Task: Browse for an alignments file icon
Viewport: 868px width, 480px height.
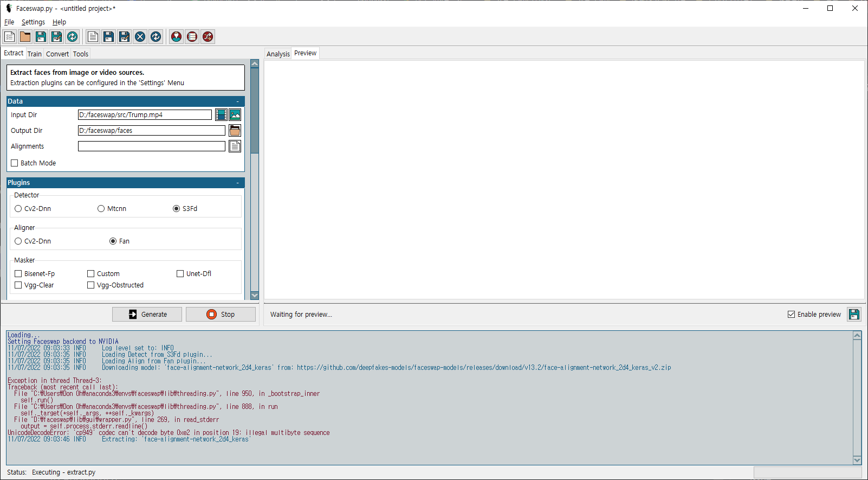Action: point(235,146)
